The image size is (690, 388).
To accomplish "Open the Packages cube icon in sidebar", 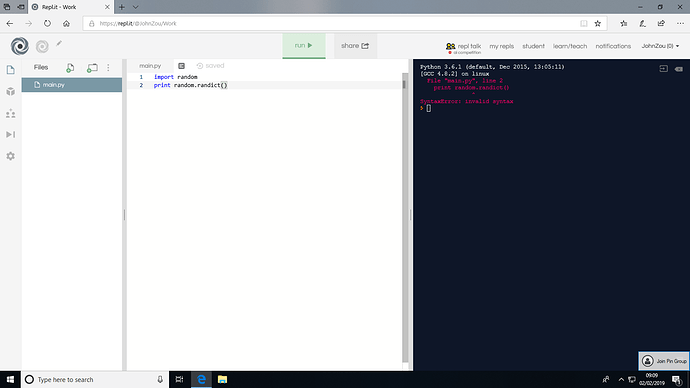I will click(x=11, y=92).
